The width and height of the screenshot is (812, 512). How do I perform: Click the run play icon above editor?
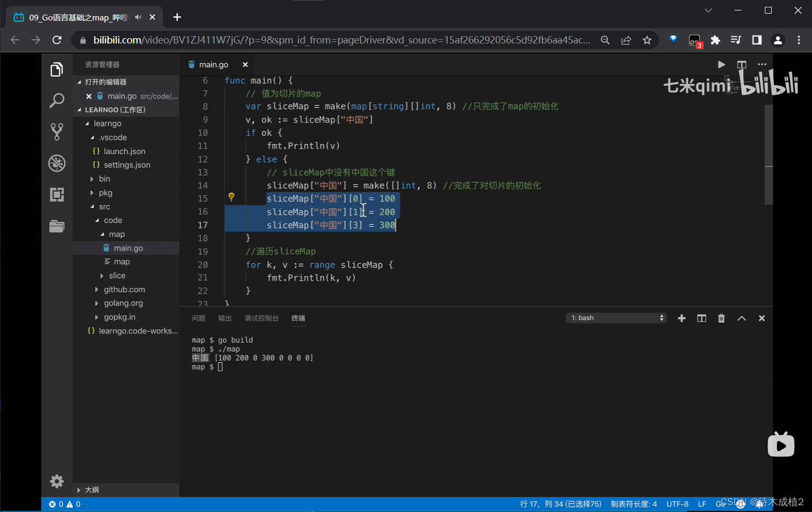point(721,64)
